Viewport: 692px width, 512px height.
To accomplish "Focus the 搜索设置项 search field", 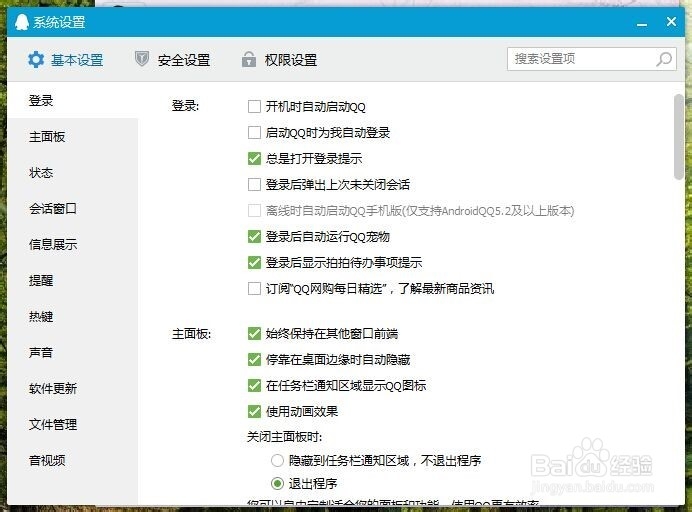I will click(592, 59).
